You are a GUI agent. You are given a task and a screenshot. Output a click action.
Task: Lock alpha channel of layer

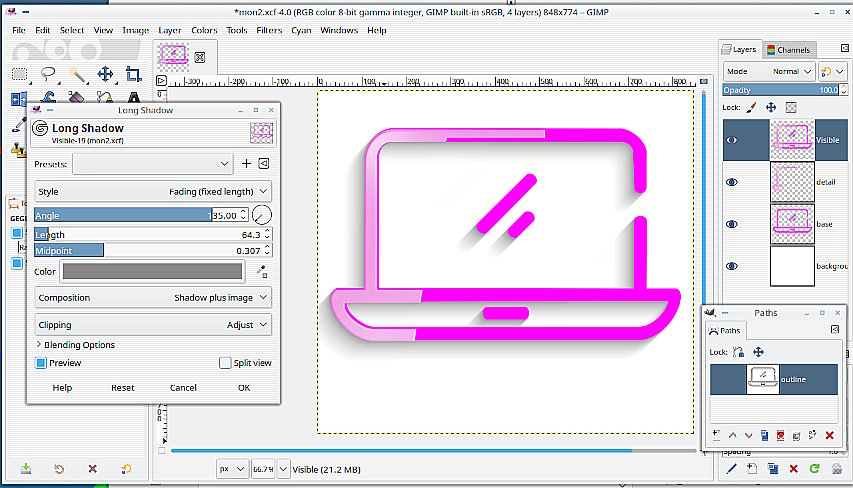791,107
